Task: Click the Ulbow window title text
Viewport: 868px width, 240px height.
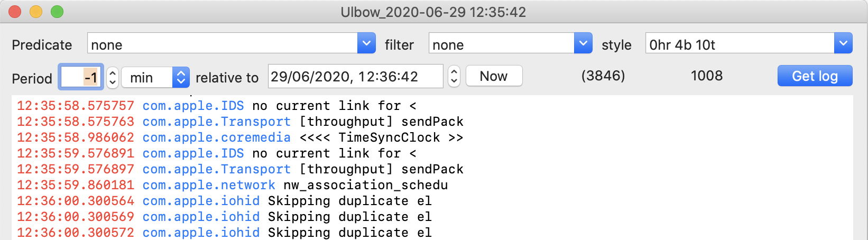Action: pyautogui.click(x=433, y=12)
